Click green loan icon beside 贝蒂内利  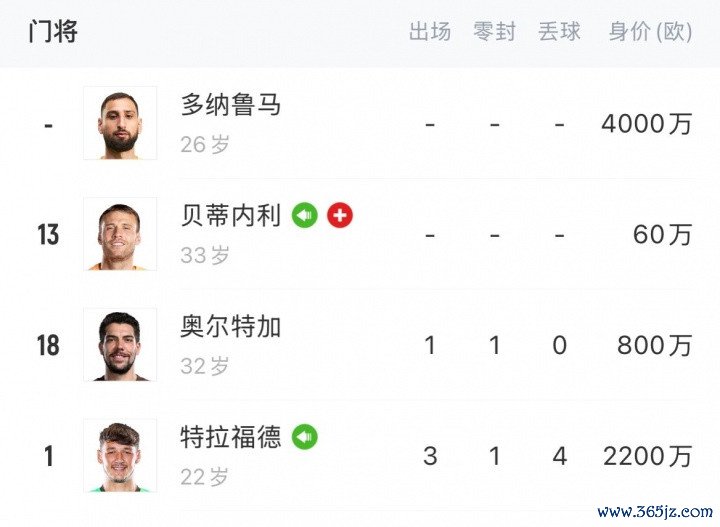pyautogui.click(x=305, y=215)
